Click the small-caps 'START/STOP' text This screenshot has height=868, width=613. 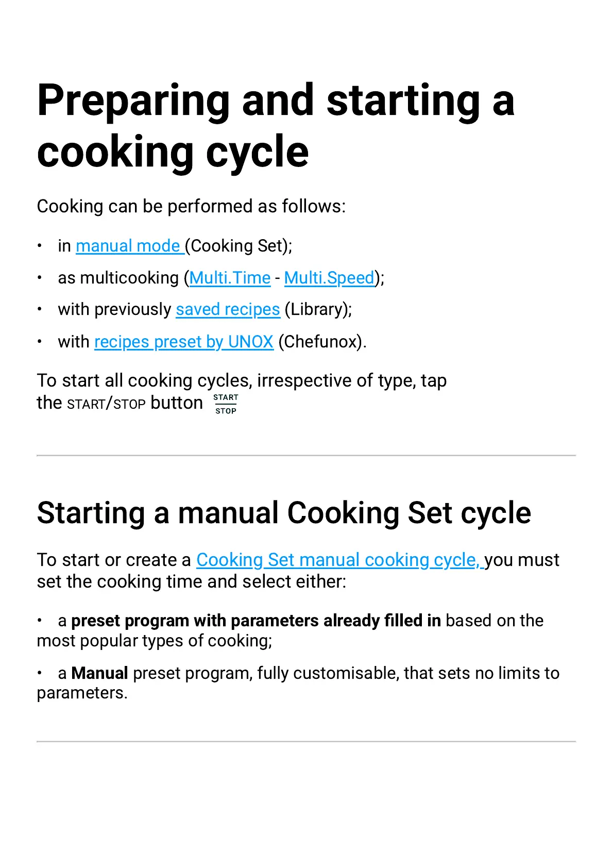coord(106,404)
